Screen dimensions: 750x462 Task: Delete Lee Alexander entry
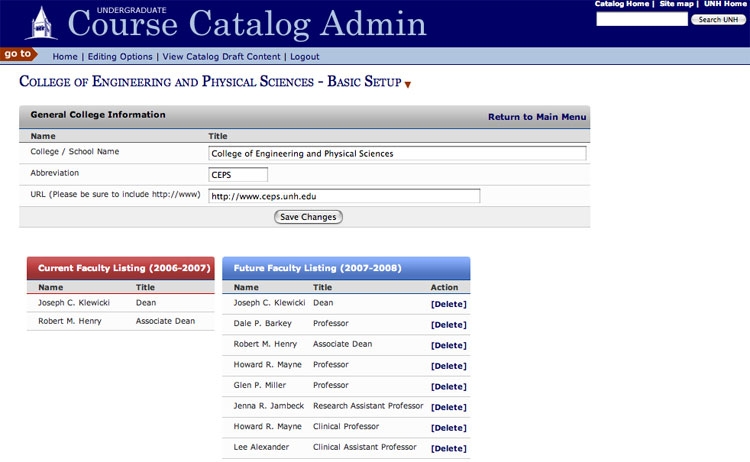point(449,448)
